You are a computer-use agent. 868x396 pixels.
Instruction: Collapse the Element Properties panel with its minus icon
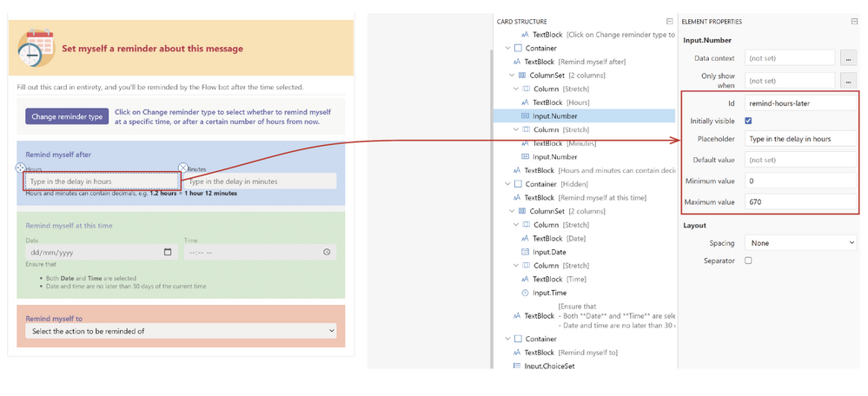pyautogui.click(x=854, y=22)
